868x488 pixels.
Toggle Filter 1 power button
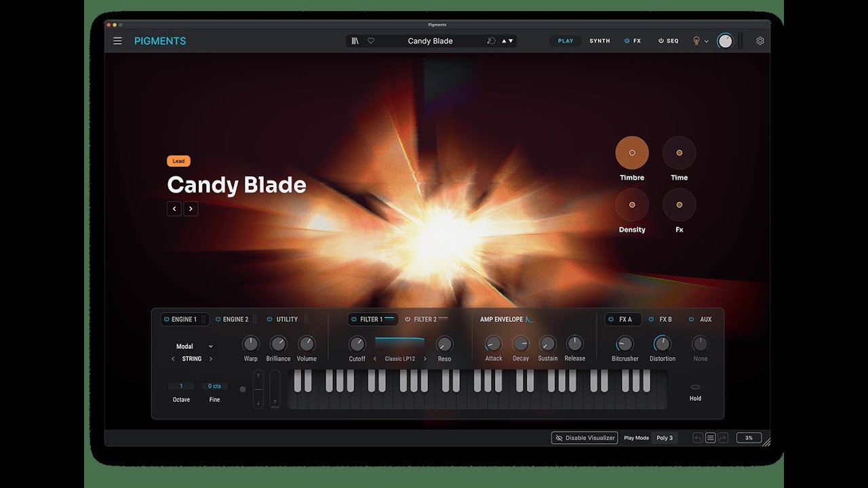[x=354, y=319]
